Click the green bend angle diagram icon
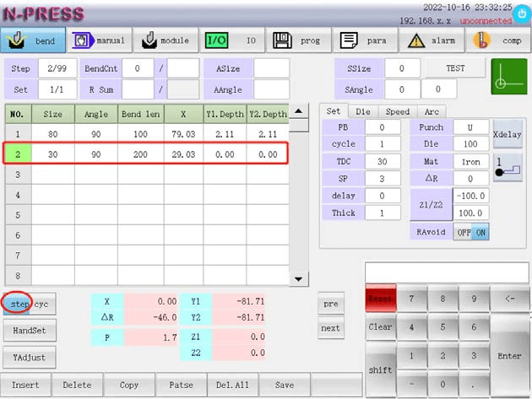The width and height of the screenshot is (532, 399). tap(508, 77)
